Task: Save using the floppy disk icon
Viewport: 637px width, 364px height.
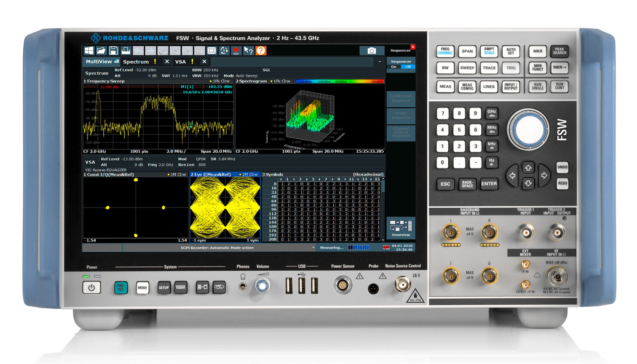Action: 114,51
